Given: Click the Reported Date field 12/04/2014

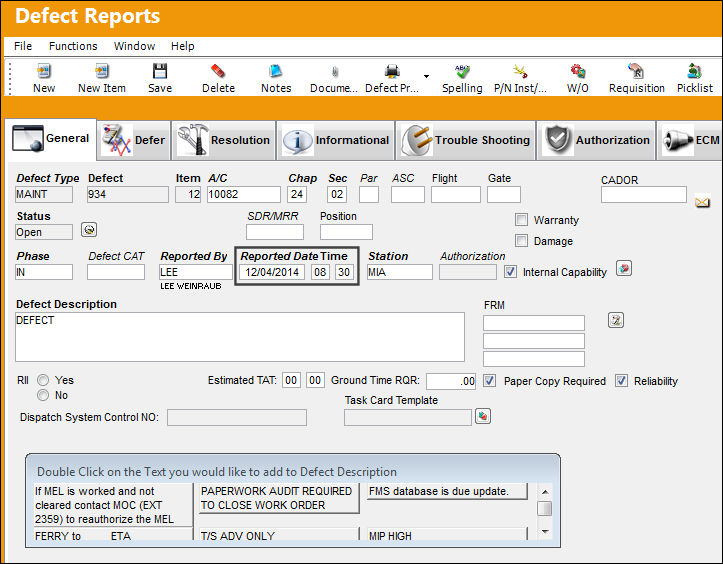Looking at the screenshot, I should 272,272.
